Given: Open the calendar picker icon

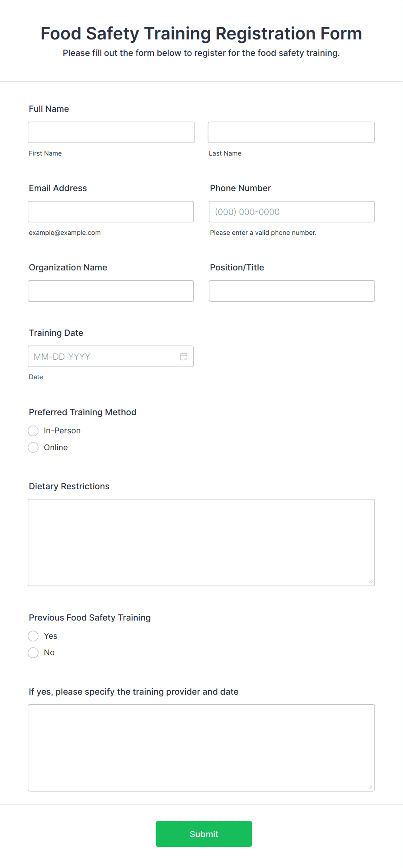Looking at the screenshot, I should tap(184, 356).
